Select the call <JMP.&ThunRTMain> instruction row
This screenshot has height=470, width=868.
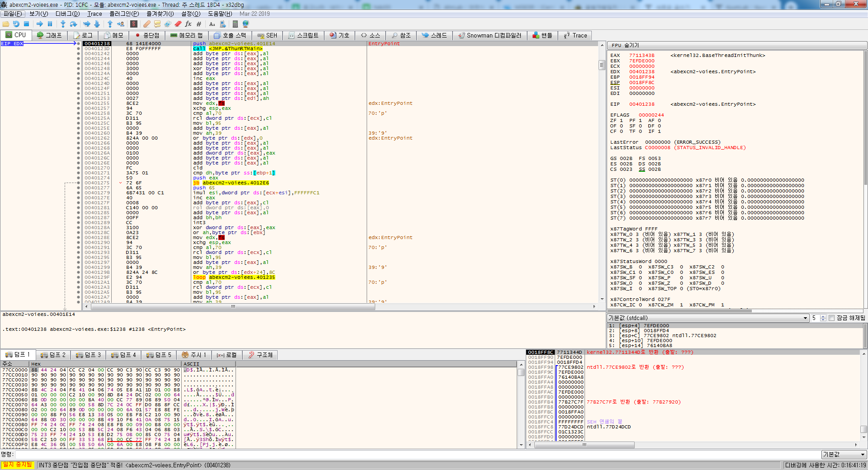pyautogui.click(x=227, y=48)
